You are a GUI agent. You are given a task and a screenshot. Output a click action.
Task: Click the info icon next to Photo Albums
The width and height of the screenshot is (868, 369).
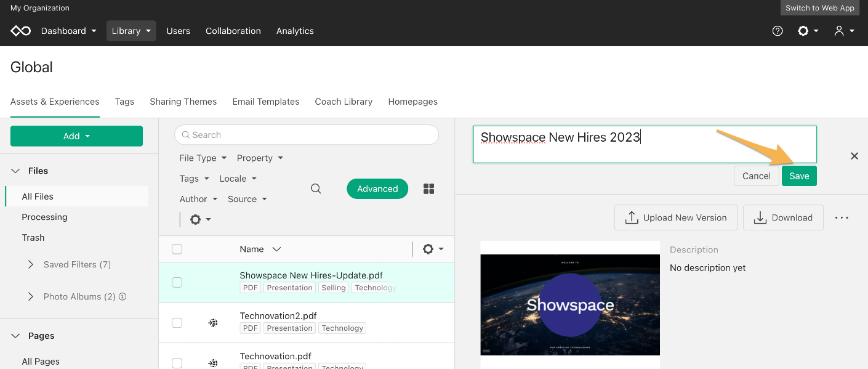tap(123, 296)
